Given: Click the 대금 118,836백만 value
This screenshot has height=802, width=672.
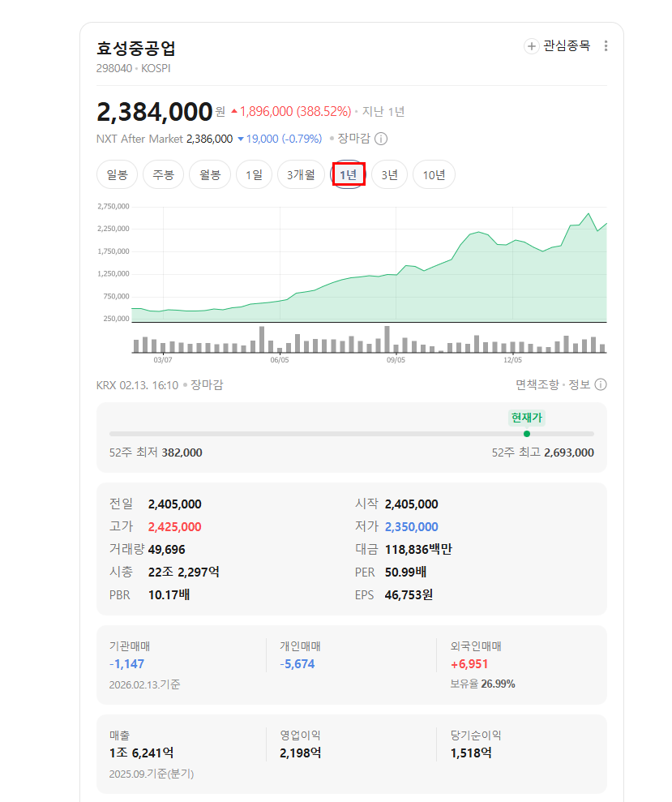Looking at the screenshot, I should (418, 550).
